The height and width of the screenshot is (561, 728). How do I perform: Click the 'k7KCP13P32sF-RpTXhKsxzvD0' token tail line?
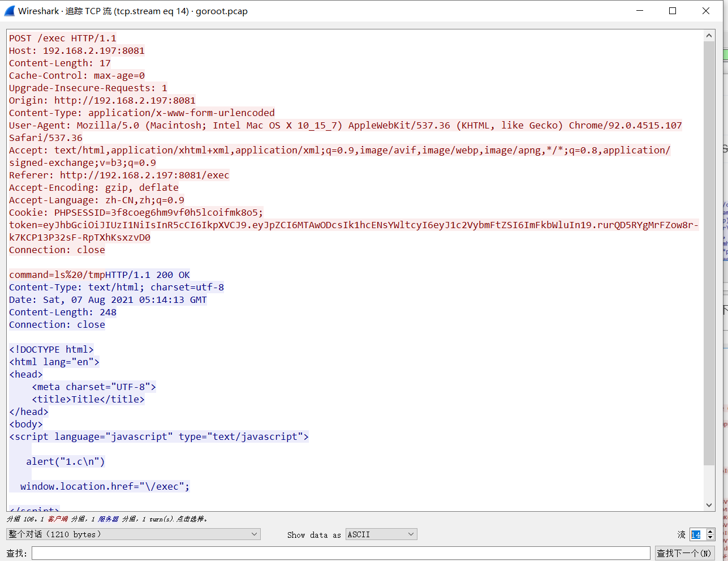tap(80, 238)
